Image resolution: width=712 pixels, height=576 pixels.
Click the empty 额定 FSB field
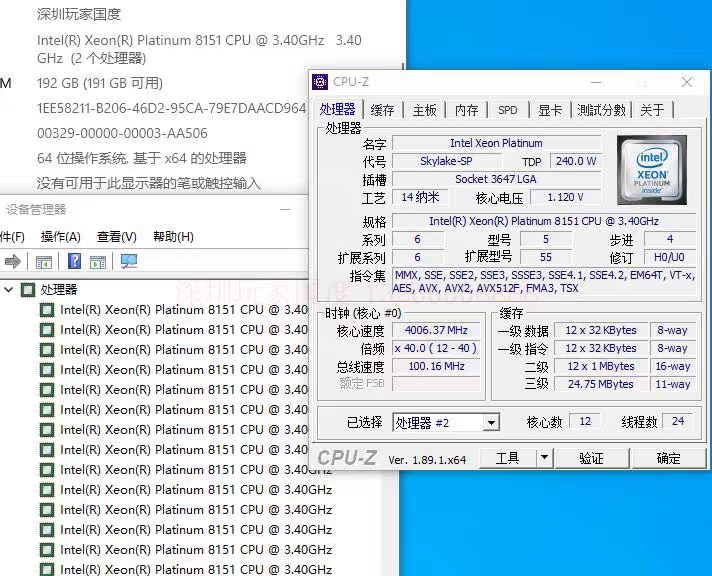click(435, 384)
